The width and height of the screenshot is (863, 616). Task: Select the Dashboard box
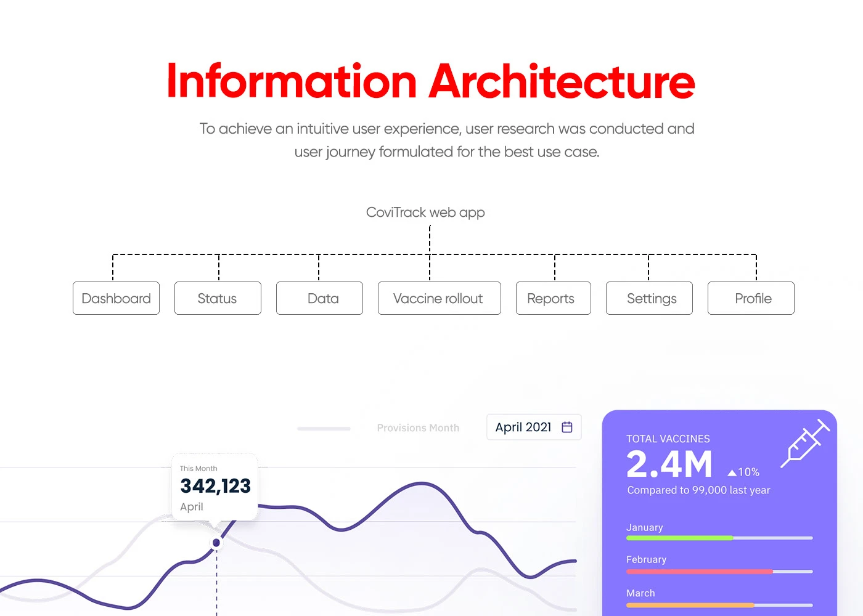116,298
